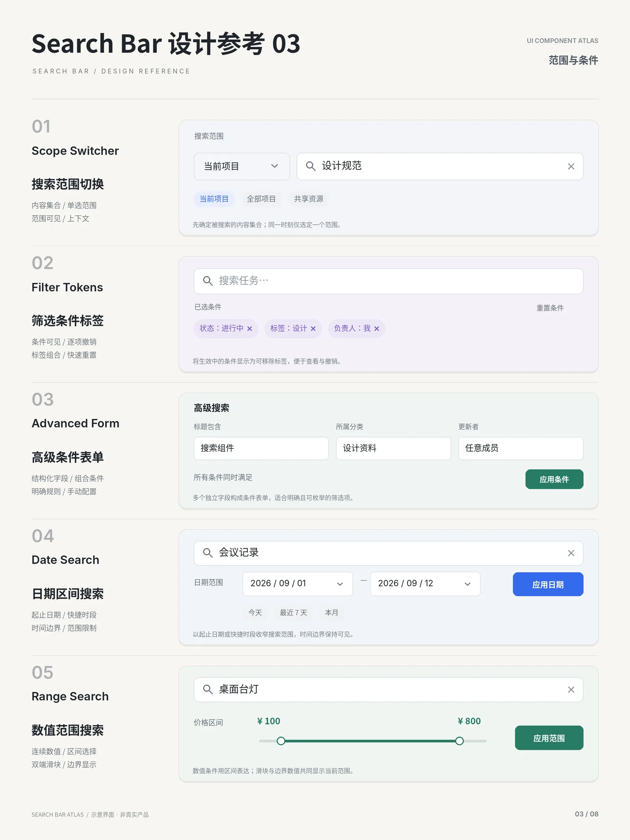Click the 高级搜索 form heading
The height and width of the screenshot is (840, 630).
pyautogui.click(x=211, y=408)
